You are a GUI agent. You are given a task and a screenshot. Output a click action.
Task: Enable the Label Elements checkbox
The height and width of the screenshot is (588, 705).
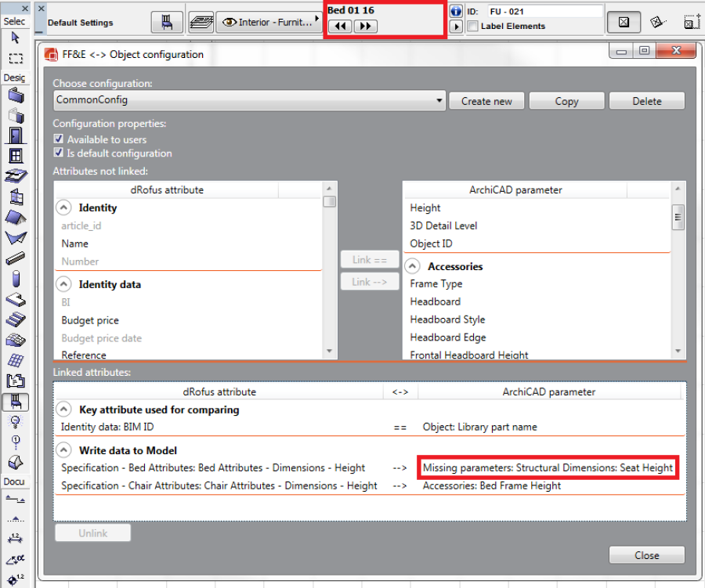coord(472,26)
